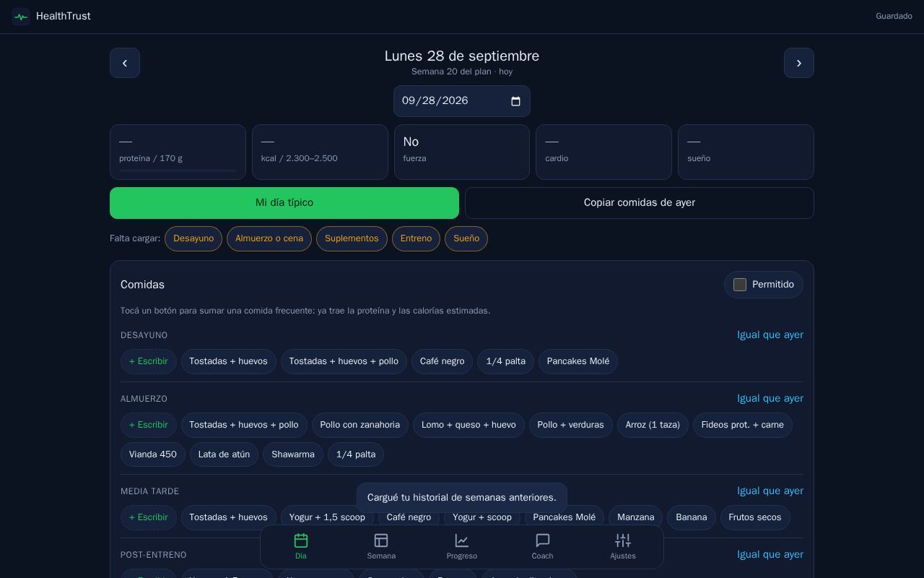The width and height of the screenshot is (924, 578).
Task: Open the Coach chat tab
Action: point(543,547)
